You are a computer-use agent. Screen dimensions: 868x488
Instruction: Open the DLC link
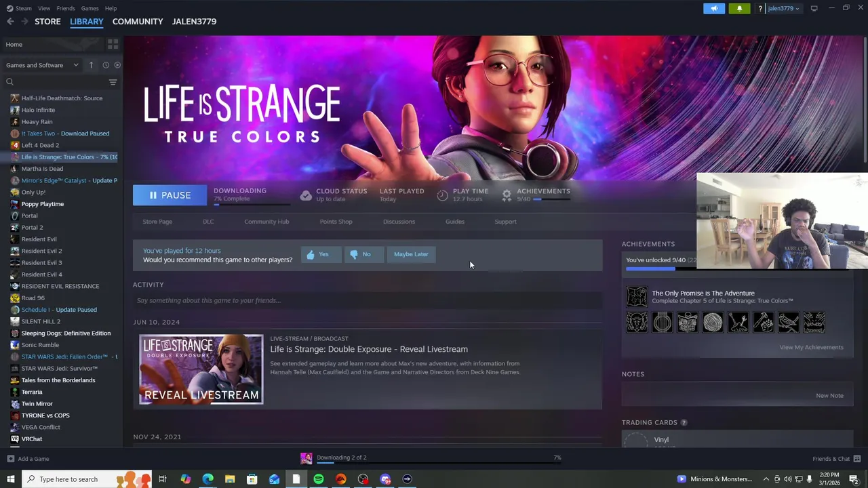pyautogui.click(x=208, y=222)
